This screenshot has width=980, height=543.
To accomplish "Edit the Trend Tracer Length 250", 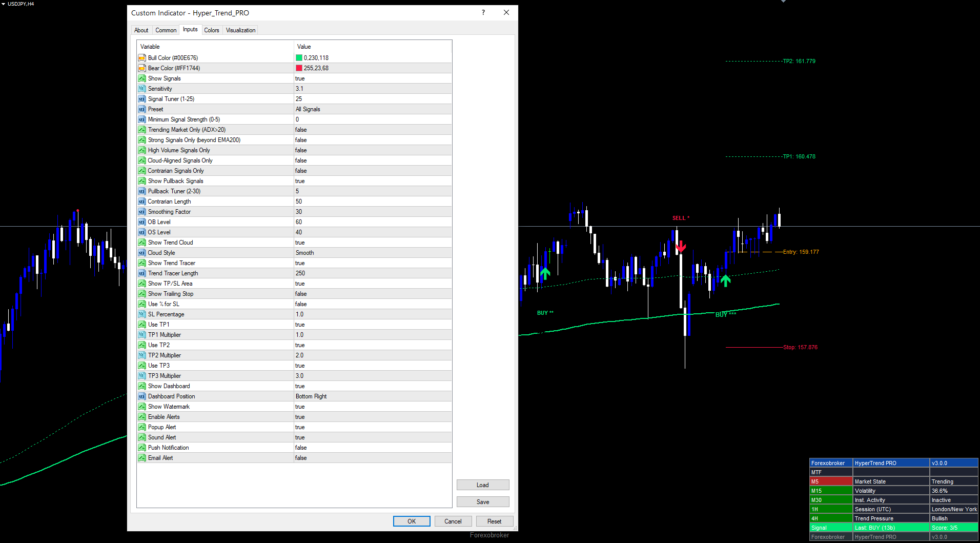I will (373, 273).
